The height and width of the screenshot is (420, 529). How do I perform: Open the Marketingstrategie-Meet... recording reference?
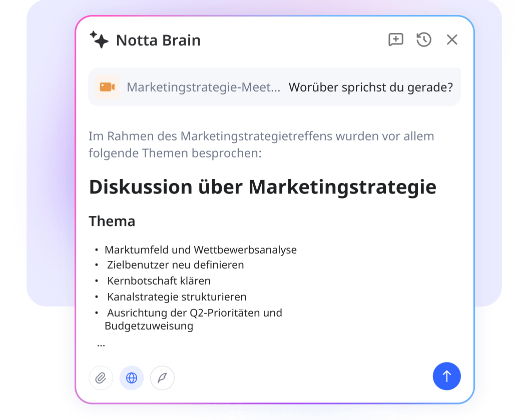(x=203, y=87)
